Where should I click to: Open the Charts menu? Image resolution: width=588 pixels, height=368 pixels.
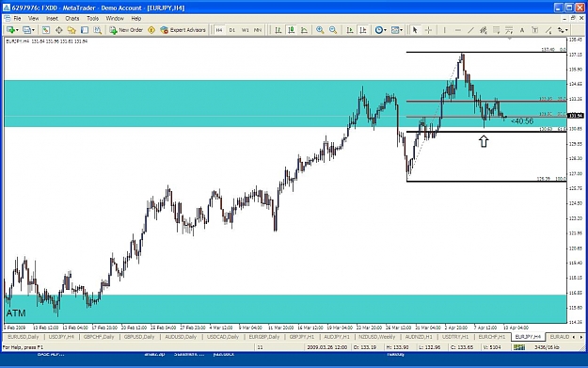click(72, 19)
